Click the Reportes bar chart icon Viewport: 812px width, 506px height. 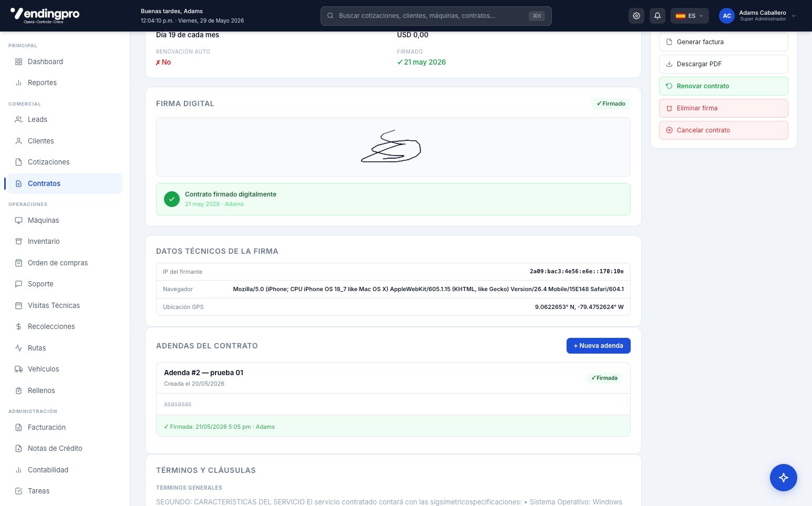pyautogui.click(x=18, y=83)
